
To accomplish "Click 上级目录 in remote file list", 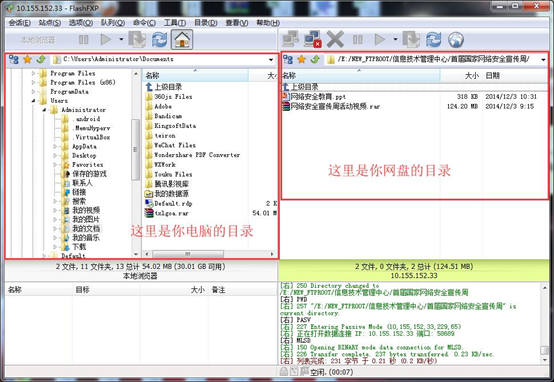I will tap(304, 87).
